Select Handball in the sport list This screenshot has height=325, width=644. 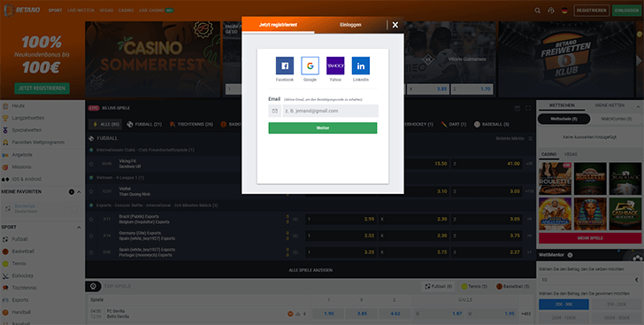tap(21, 313)
